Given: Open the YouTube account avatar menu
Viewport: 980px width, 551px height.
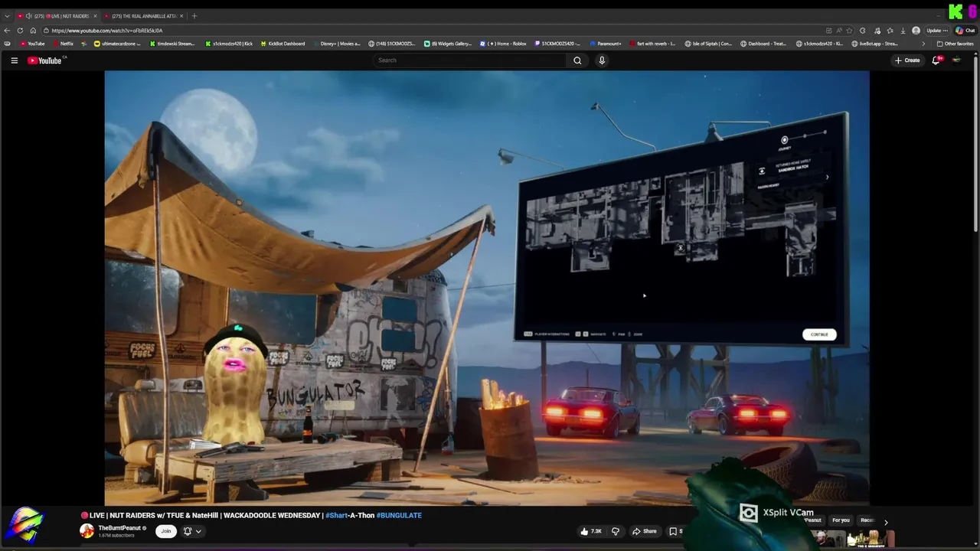Looking at the screenshot, I should (x=956, y=60).
